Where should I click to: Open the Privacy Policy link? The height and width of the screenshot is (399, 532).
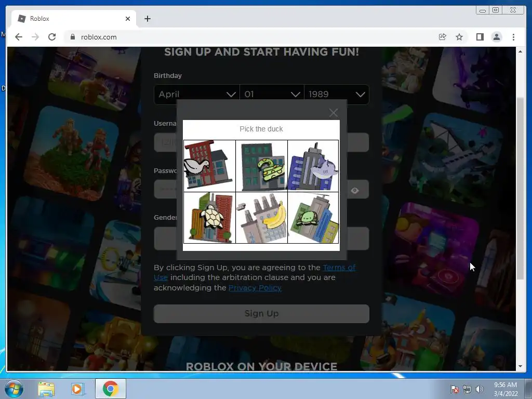pyautogui.click(x=255, y=288)
